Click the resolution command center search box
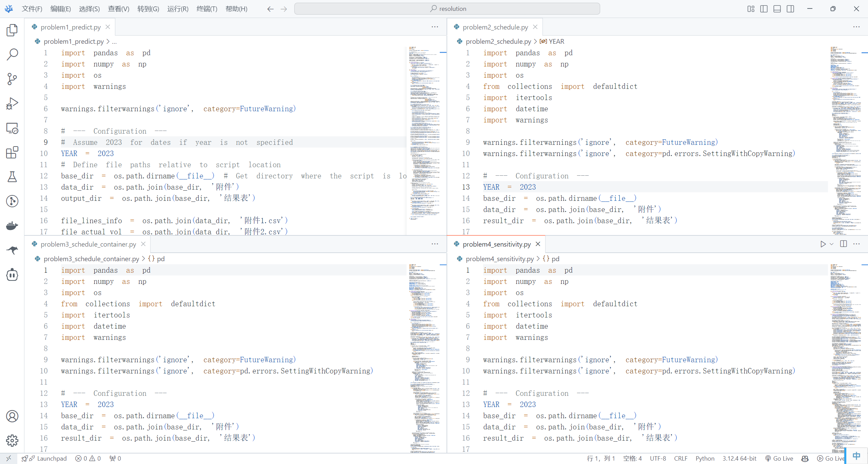Viewport: 868px width, 464px height. click(x=447, y=9)
